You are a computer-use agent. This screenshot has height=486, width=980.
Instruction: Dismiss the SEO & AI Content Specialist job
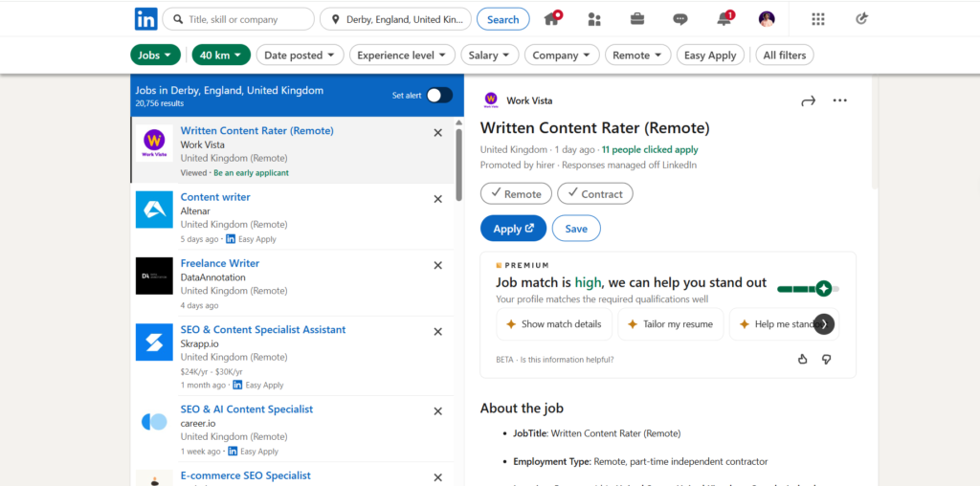[438, 411]
